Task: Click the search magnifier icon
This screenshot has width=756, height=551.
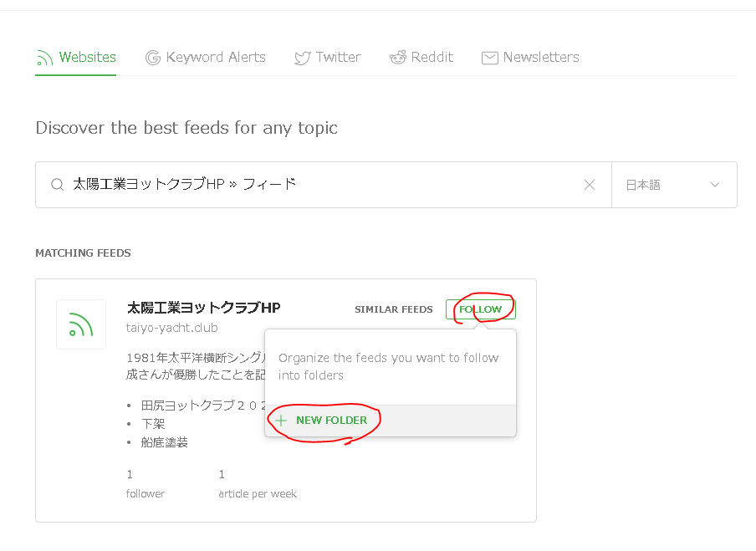Action: 58,185
